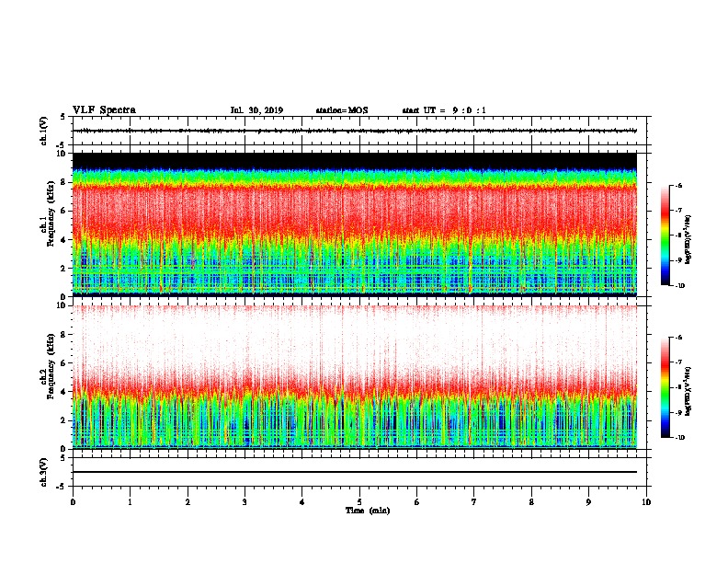Click the ch.1 spectrogram color scale bar
This screenshot has height=563, width=728.
665,236
